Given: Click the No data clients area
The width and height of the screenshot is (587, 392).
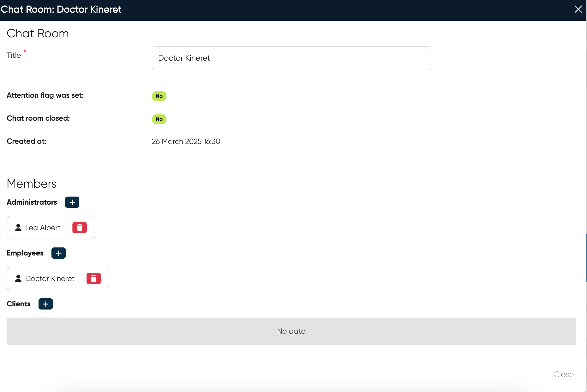Looking at the screenshot, I should pyautogui.click(x=291, y=331).
